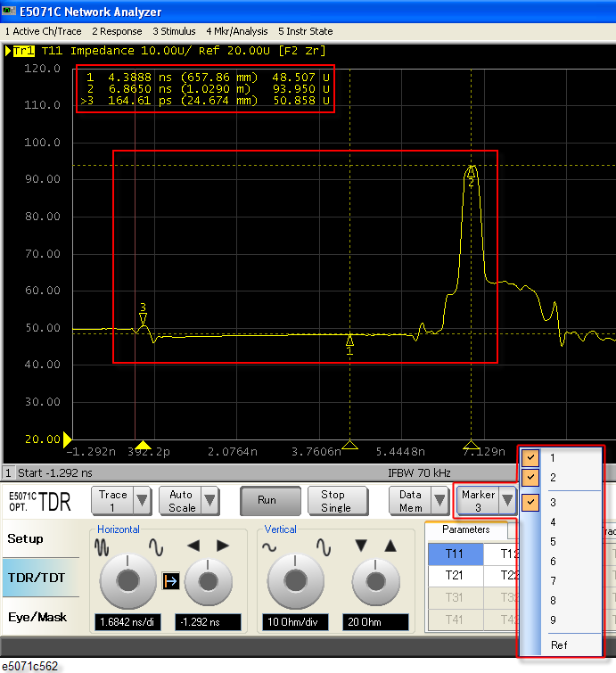Select the T21 parameter cell
616x673 pixels.
[x=454, y=576]
